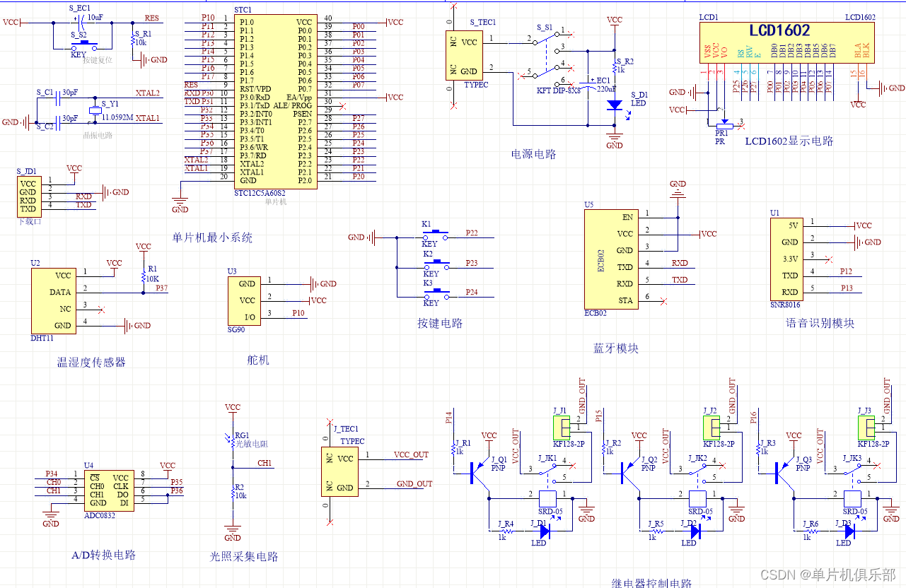Click the 'P37' net label at DHT11 DATA
Viewport: 906px width, 588px height.
(162, 288)
